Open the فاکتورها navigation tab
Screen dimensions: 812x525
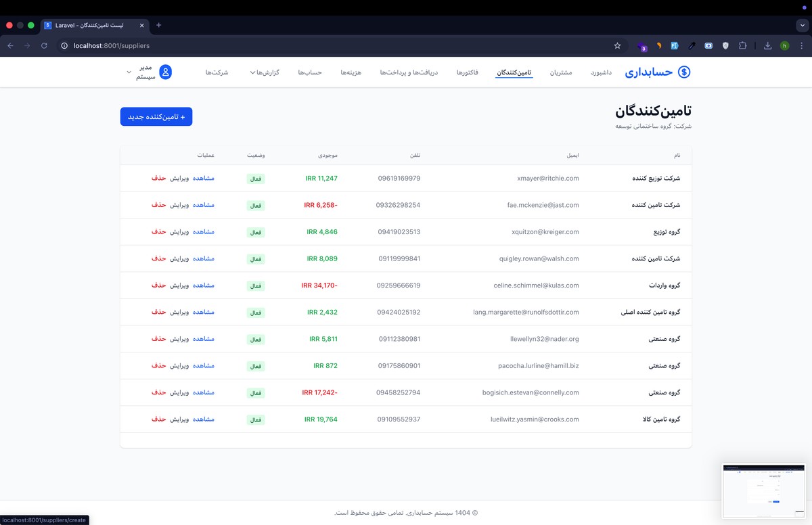click(468, 72)
